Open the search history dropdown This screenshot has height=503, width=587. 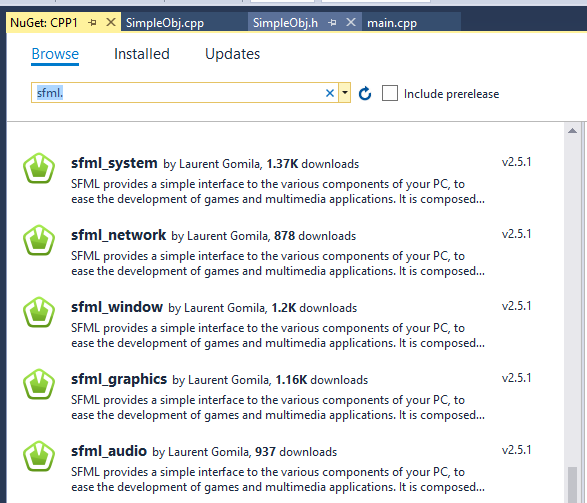coord(345,93)
